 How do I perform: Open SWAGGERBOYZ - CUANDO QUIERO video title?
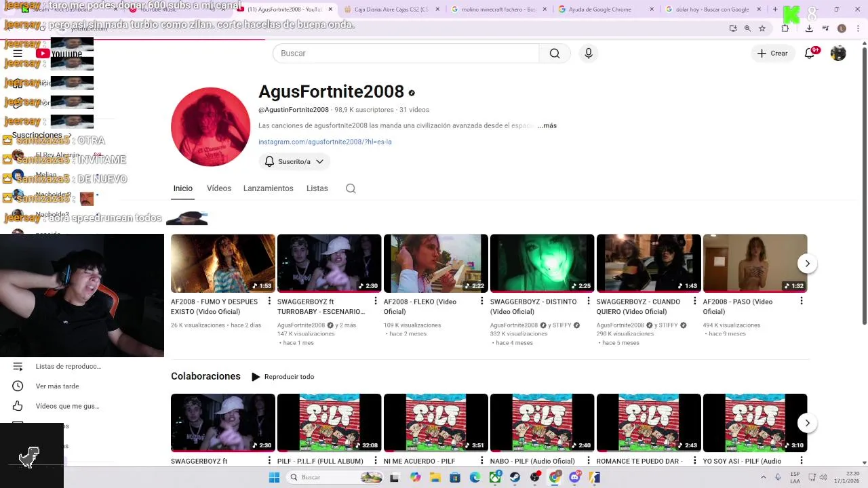point(638,306)
